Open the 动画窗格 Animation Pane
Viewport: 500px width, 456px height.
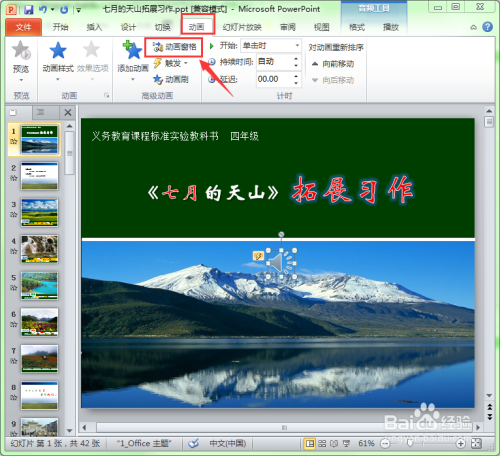pyautogui.click(x=174, y=47)
